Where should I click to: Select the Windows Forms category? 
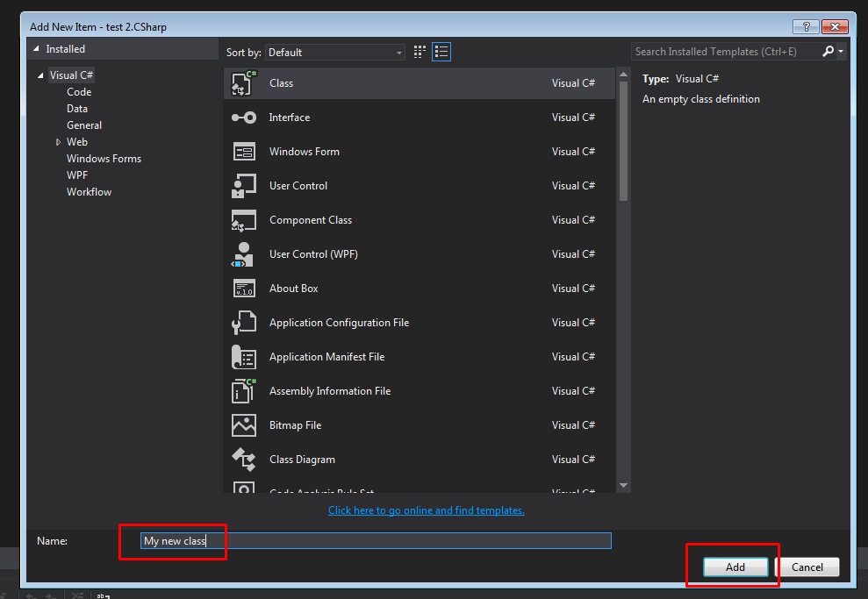click(x=104, y=159)
